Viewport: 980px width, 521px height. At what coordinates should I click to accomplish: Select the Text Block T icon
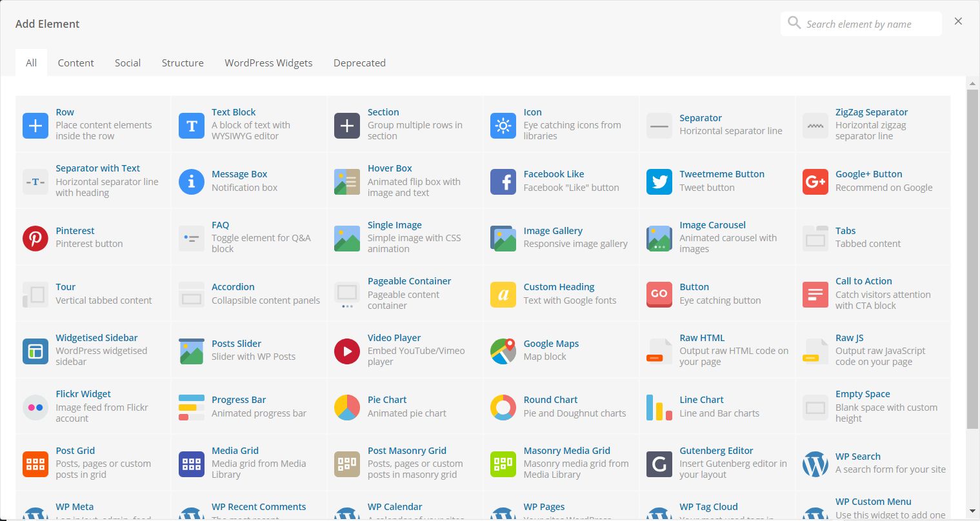tap(192, 126)
